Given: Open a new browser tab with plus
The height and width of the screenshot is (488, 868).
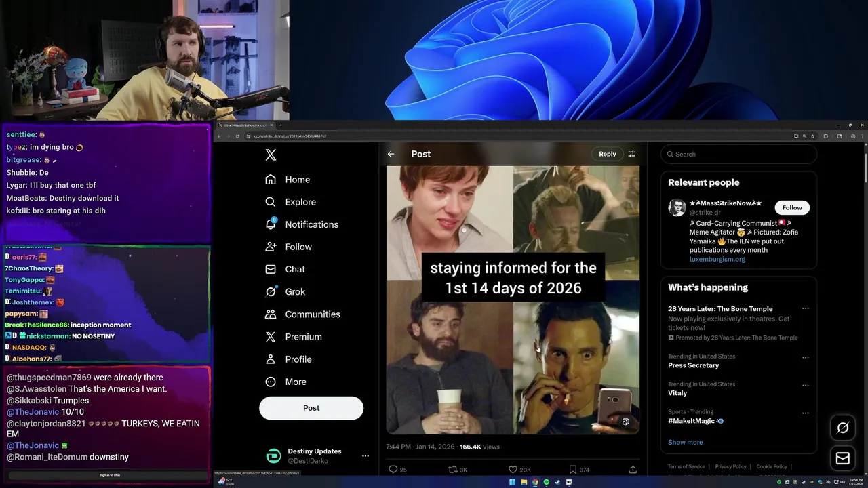Looking at the screenshot, I should click(281, 125).
